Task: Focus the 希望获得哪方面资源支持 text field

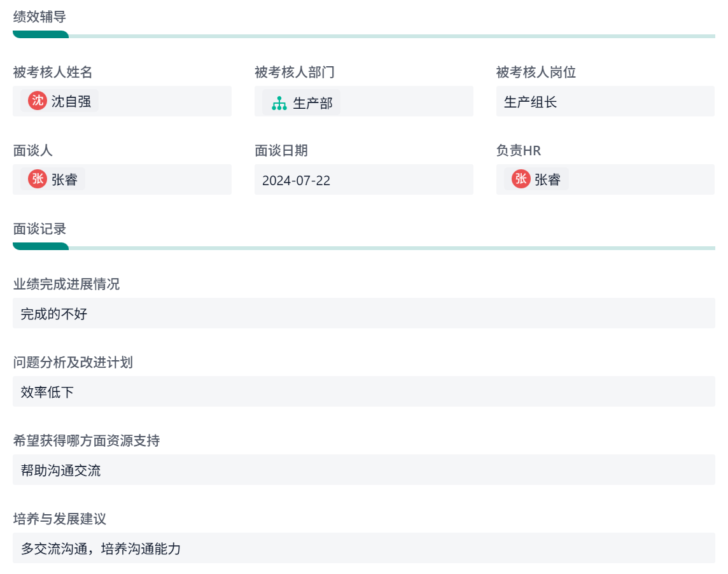Action: tap(363, 470)
